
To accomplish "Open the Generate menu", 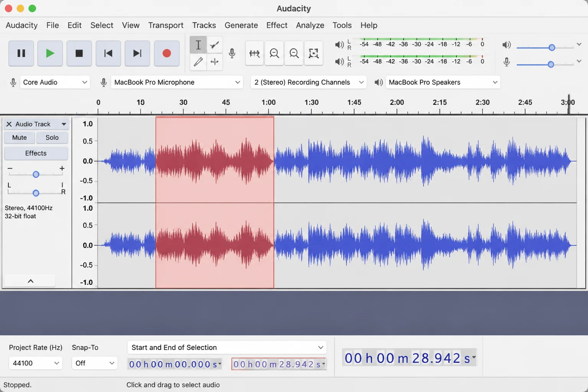I will point(241,25).
